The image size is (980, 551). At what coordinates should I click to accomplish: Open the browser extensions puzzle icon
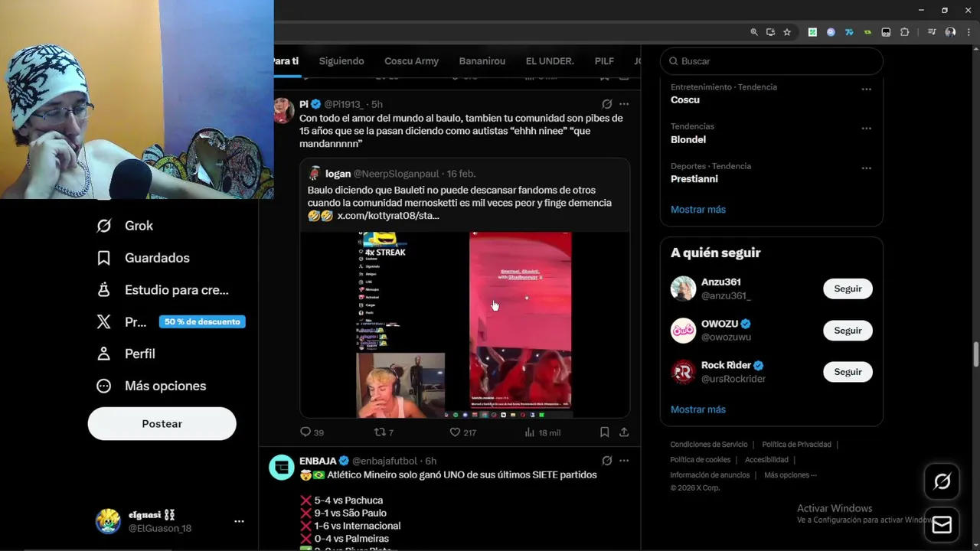(x=904, y=32)
